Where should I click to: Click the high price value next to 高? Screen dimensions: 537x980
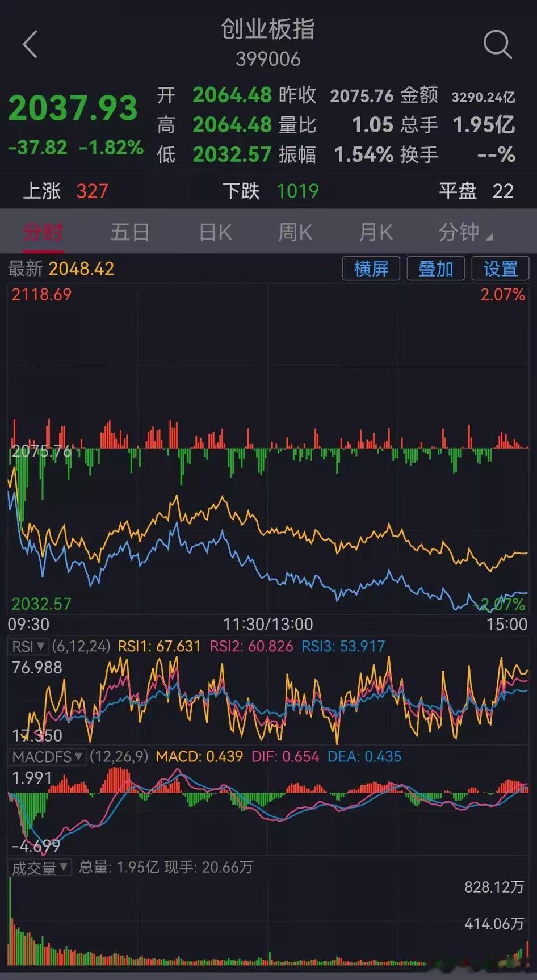click(232, 124)
